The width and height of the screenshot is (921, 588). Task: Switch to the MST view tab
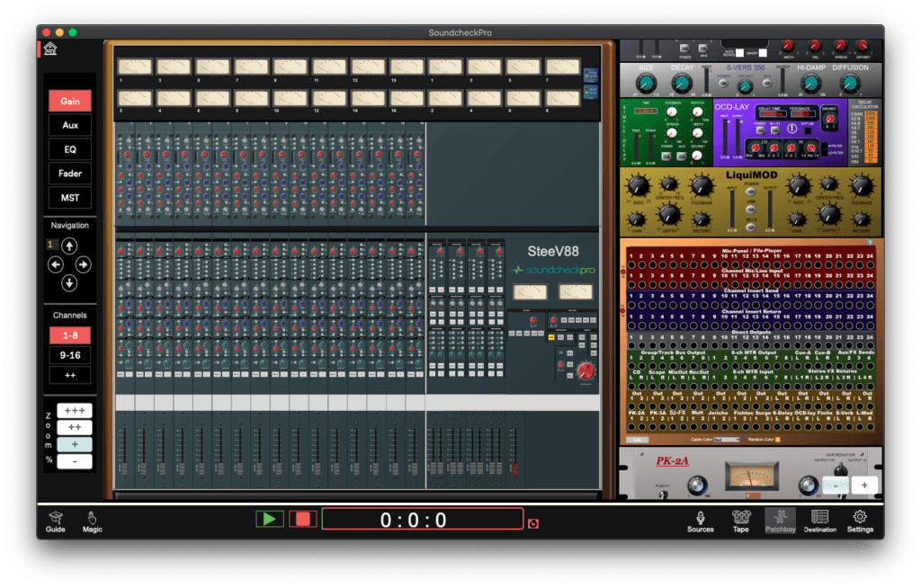[x=70, y=198]
